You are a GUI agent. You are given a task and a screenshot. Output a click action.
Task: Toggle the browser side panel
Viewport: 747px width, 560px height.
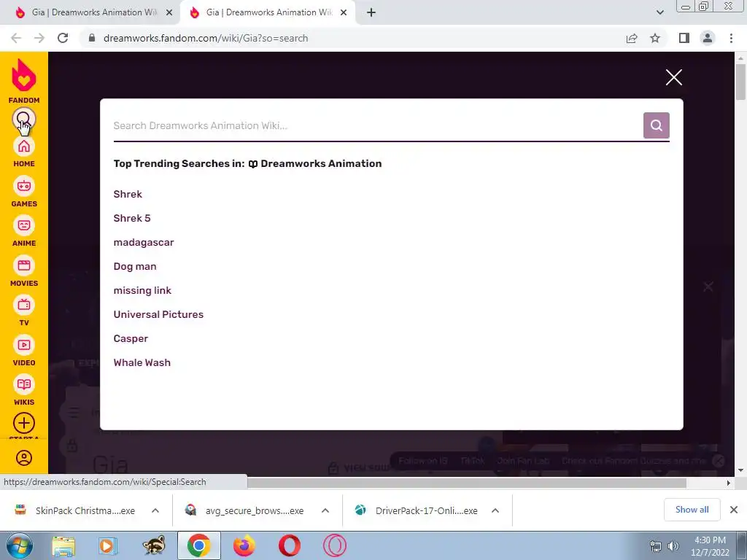point(684,38)
